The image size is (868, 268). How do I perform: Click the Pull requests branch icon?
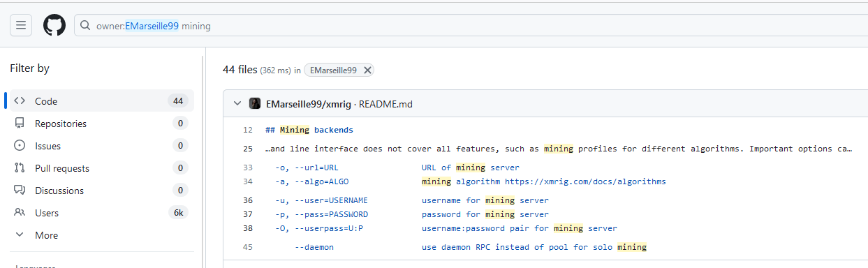click(x=20, y=168)
